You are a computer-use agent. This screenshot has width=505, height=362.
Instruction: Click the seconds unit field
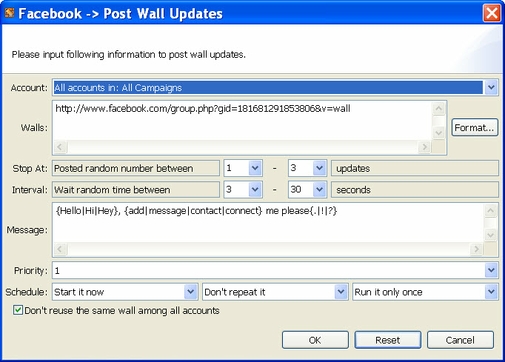tap(415, 190)
